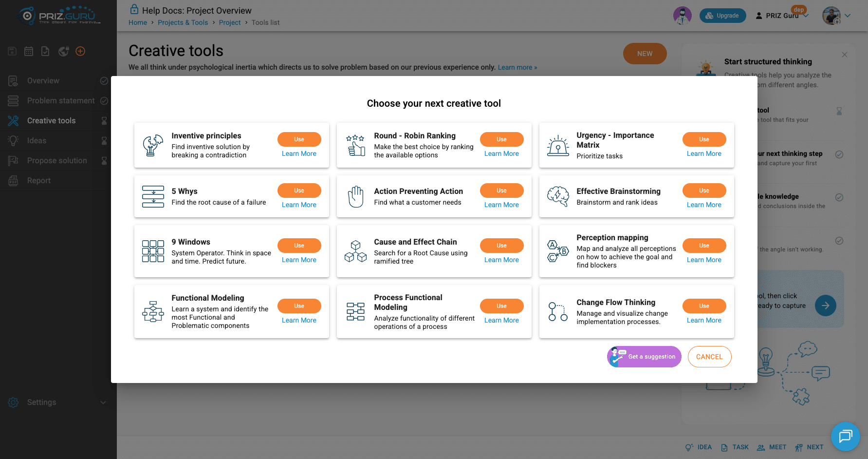Use the Perception mapping tool
The height and width of the screenshot is (459, 868).
[x=704, y=246]
